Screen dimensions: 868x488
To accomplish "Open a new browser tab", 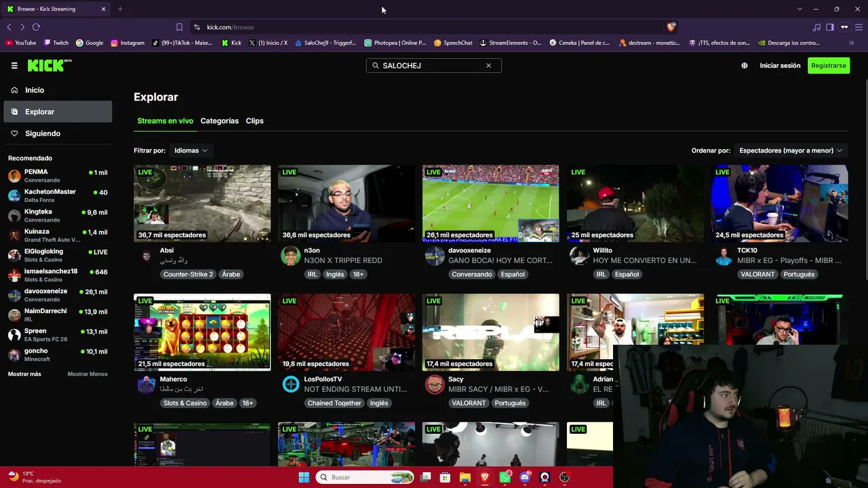I will (x=120, y=9).
